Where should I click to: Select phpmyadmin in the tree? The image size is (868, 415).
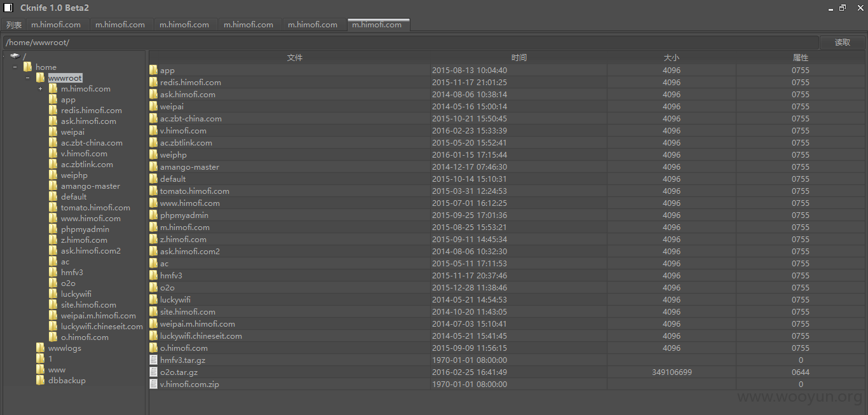point(85,229)
